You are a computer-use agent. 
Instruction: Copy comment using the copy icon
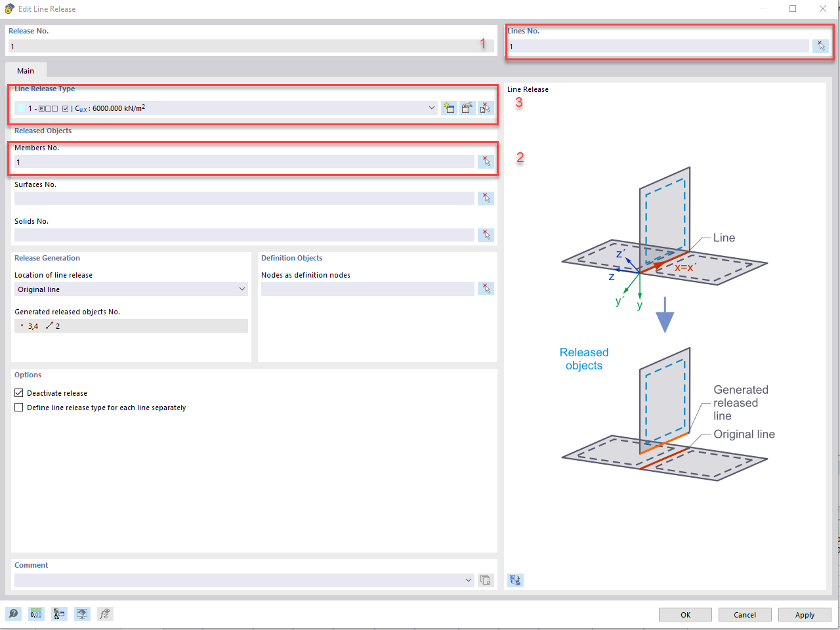[485, 580]
